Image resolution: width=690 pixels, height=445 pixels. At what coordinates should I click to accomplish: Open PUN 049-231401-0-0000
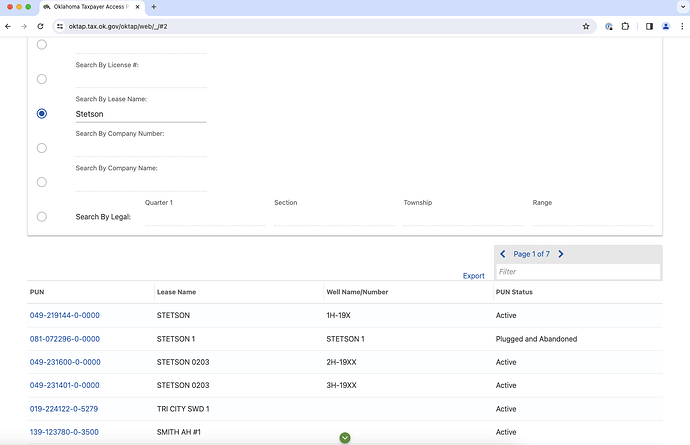tap(65, 385)
